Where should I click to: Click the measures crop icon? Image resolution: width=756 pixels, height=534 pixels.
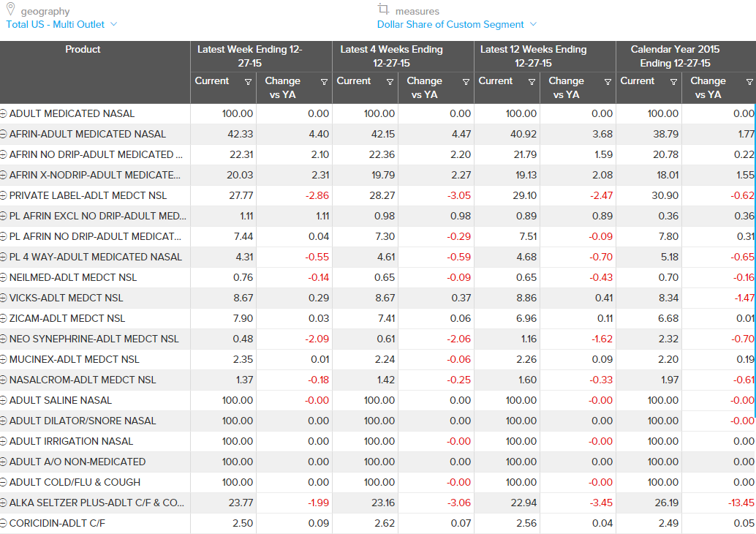pyautogui.click(x=383, y=10)
